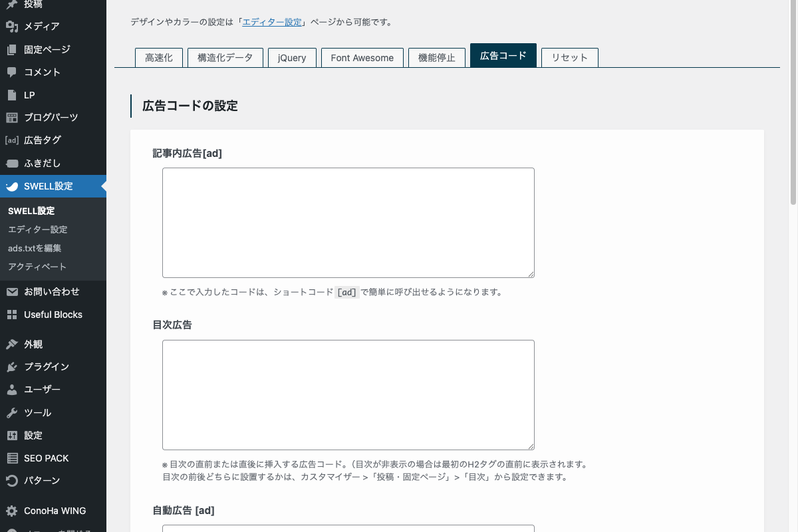Image resolution: width=798 pixels, height=532 pixels.
Task: Click the ブログパーツ table icon
Action: (x=12, y=118)
